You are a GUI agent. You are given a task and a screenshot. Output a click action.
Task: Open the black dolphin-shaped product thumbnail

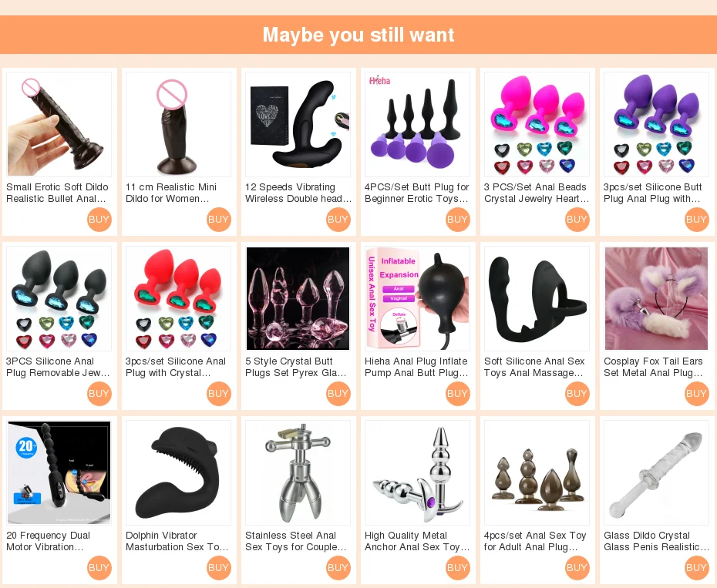pyautogui.click(x=178, y=472)
